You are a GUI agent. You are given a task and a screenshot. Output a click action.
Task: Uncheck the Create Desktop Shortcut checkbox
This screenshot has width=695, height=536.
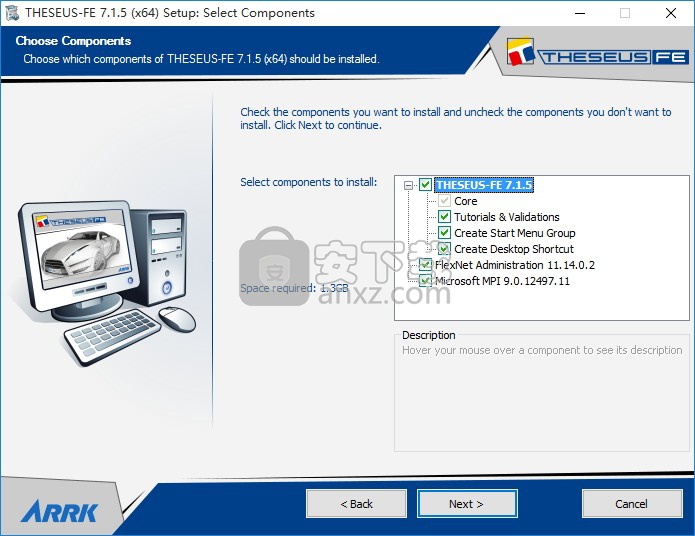(444, 249)
